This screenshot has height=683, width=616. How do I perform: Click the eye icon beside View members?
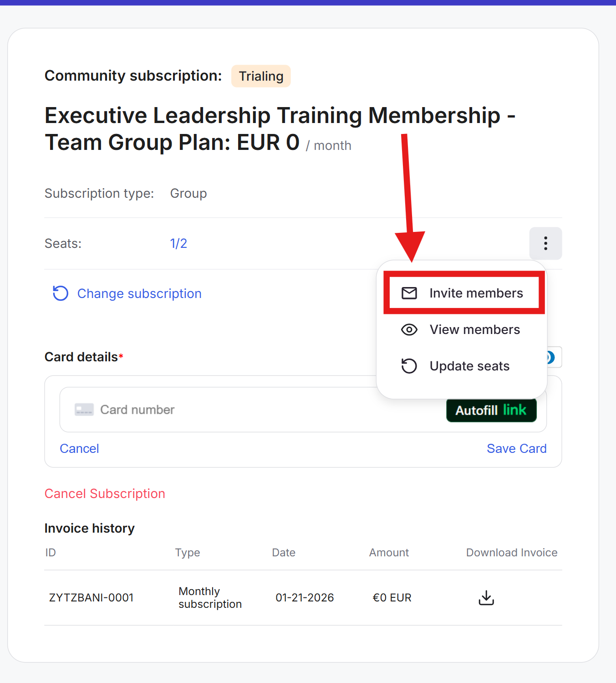tap(409, 329)
